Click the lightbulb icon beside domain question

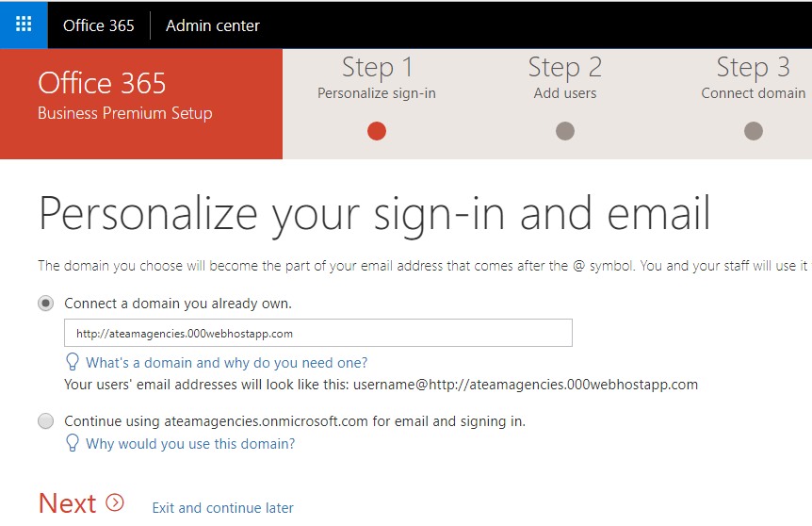[73, 362]
